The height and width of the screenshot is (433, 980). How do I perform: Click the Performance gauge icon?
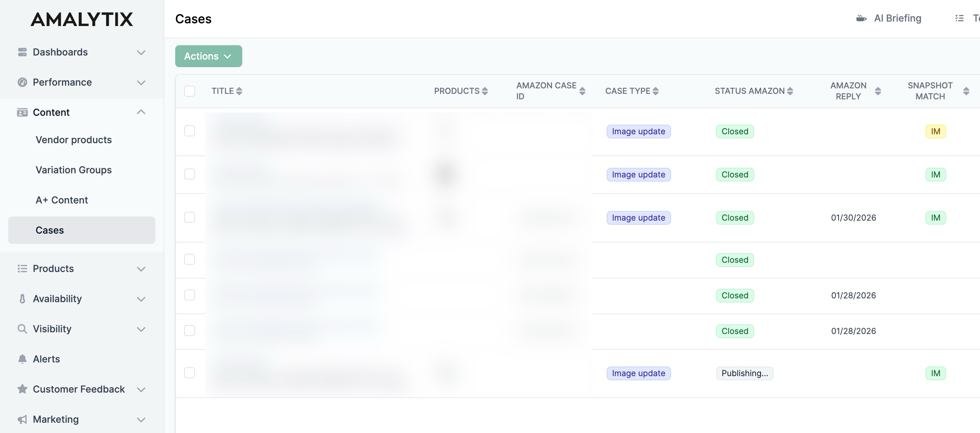22,82
